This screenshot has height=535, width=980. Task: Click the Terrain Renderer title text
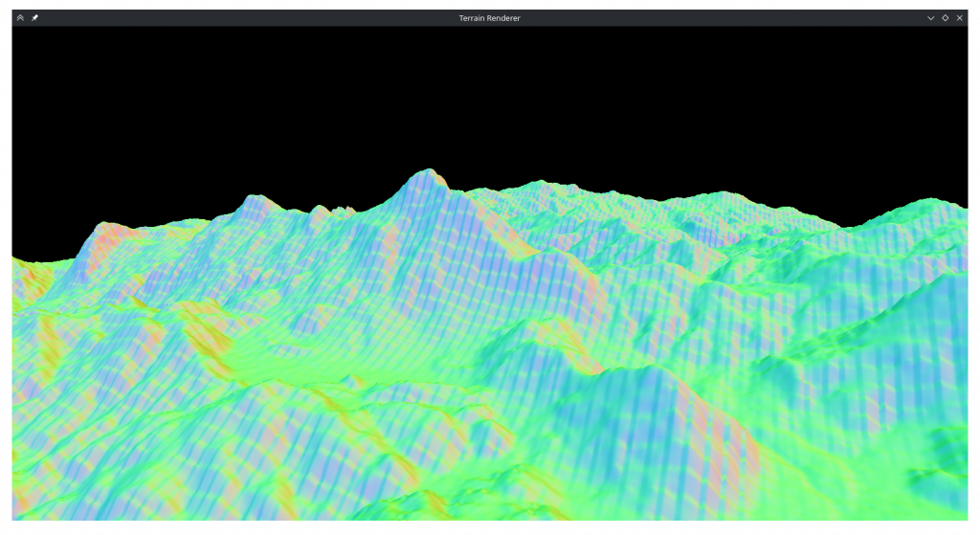point(489,18)
